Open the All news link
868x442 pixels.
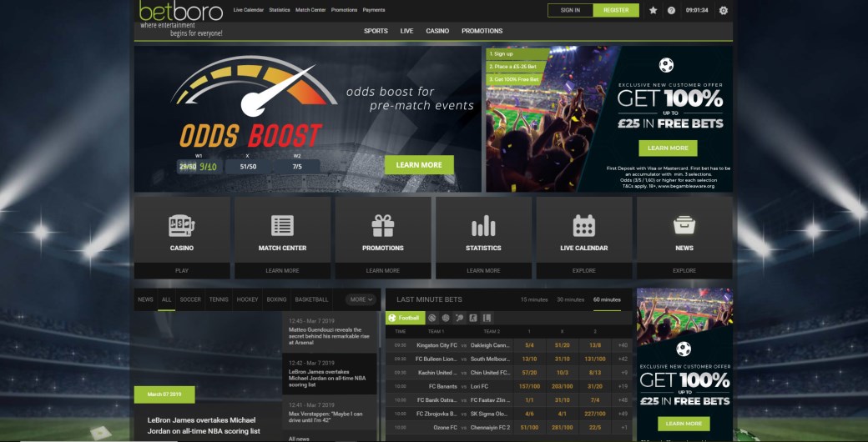(x=299, y=439)
